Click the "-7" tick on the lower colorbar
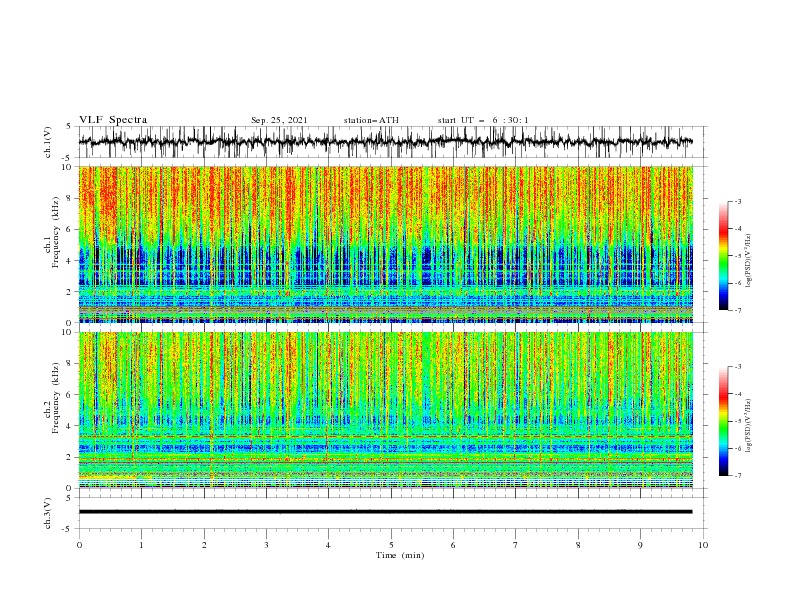 (737, 476)
